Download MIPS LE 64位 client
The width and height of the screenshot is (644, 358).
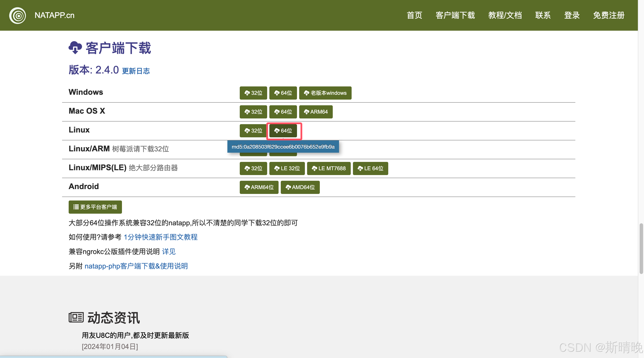coord(370,168)
